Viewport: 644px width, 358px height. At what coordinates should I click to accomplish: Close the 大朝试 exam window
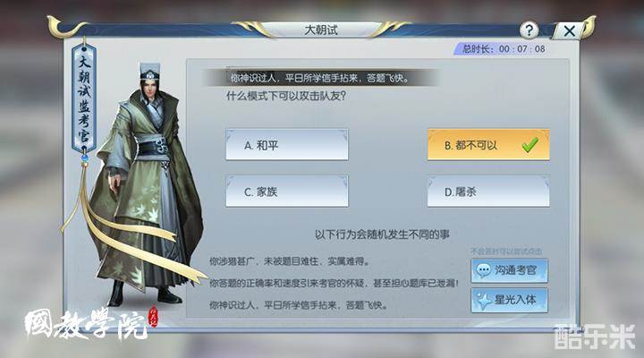click(569, 30)
